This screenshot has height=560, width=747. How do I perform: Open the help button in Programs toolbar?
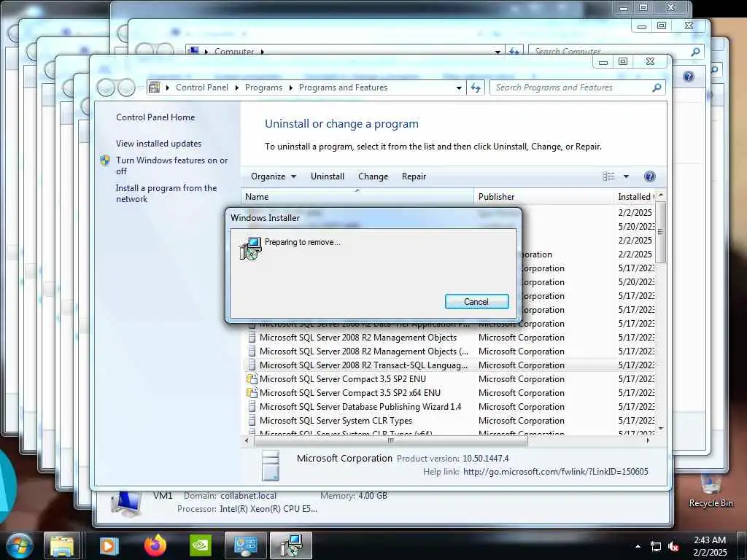[x=649, y=176]
